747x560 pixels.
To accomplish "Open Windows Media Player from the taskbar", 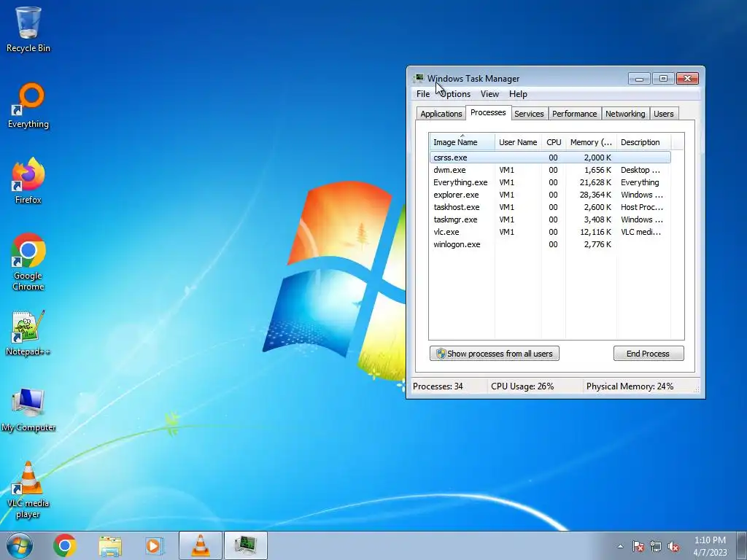I will pos(155,545).
